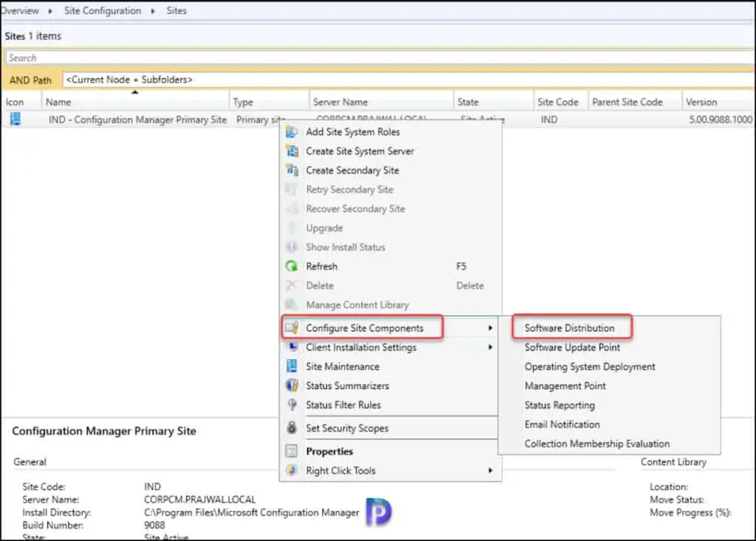This screenshot has height=541, width=756.
Task: Click the Client Installation Settings icon
Action: (292, 347)
